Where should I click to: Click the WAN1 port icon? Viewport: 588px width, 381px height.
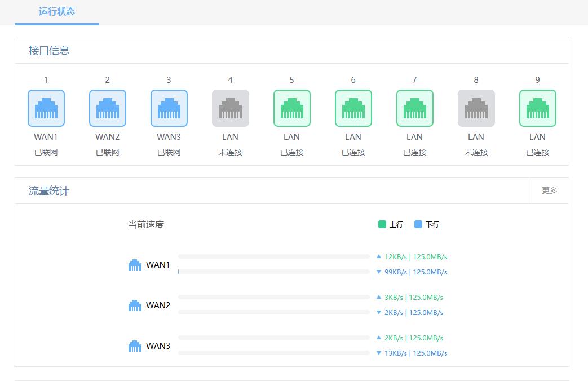(46, 108)
